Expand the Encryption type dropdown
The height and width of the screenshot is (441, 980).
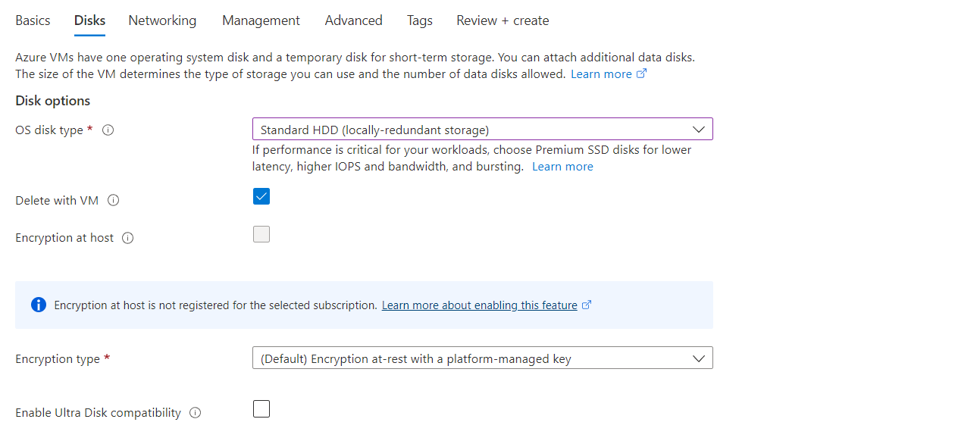(x=482, y=358)
